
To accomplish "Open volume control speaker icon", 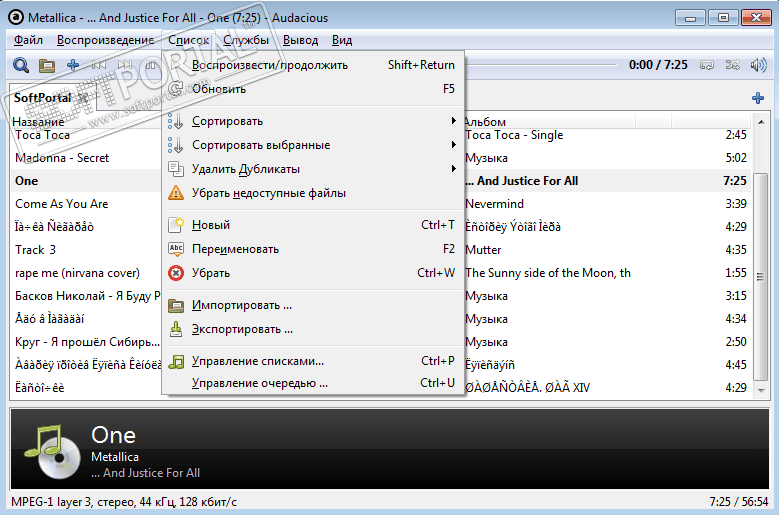I will (x=759, y=65).
